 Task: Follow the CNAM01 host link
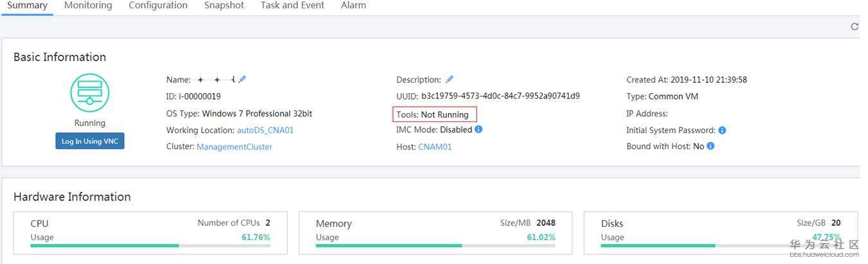pyautogui.click(x=435, y=147)
